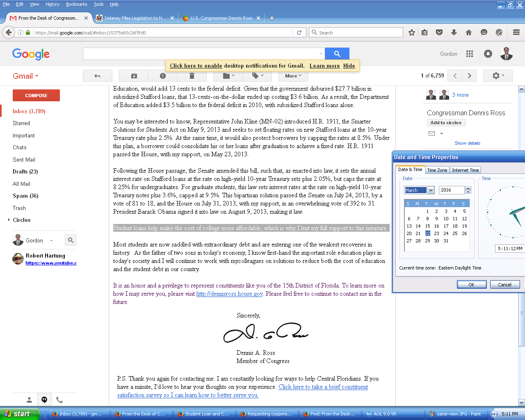Viewport: 525px width, 420px height.
Task: Bookmark this page with star icon
Action: tap(411, 32)
